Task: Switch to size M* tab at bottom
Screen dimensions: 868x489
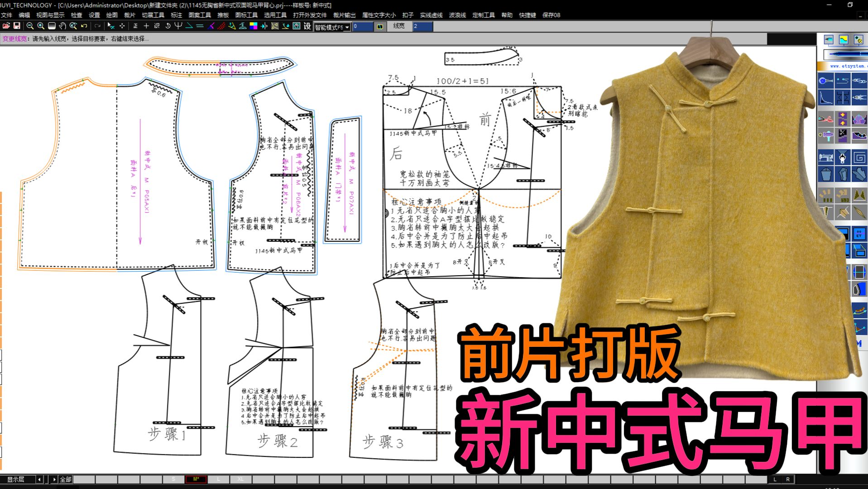Action: tap(196, 479)
